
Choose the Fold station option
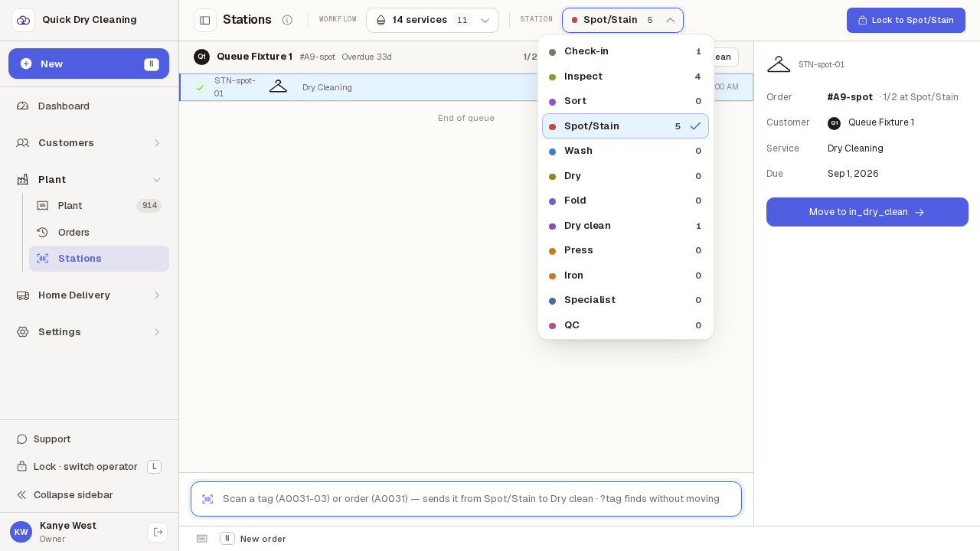[x=626, y=201]
